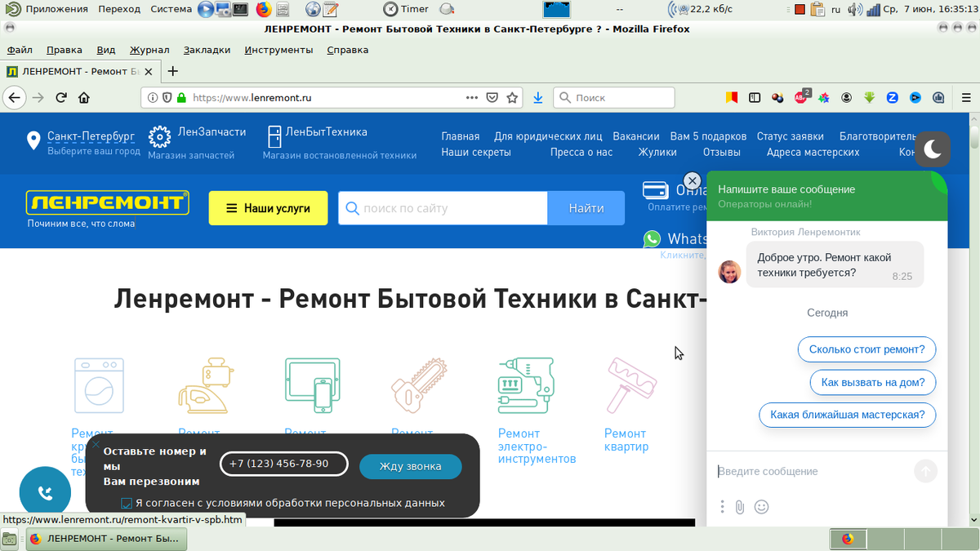Open the Журнал menu
The width and height of the screenshot is (980, 551).
coord(149,50)
